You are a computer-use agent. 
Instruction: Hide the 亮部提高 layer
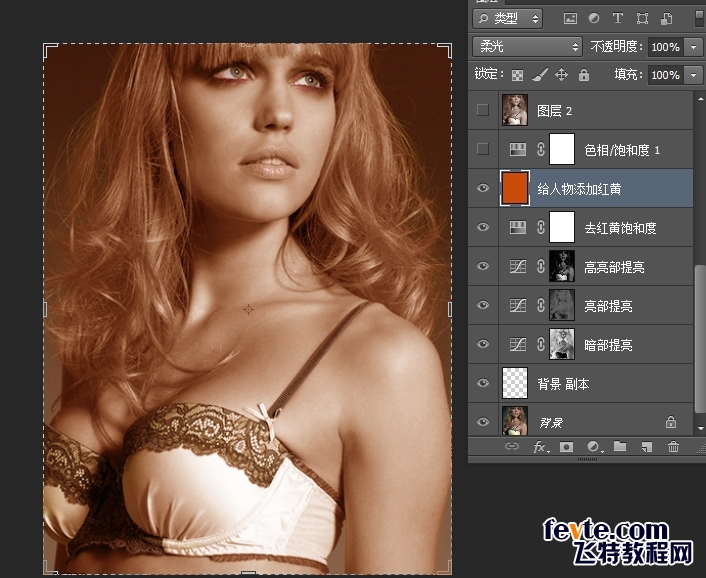click(483, 305)
